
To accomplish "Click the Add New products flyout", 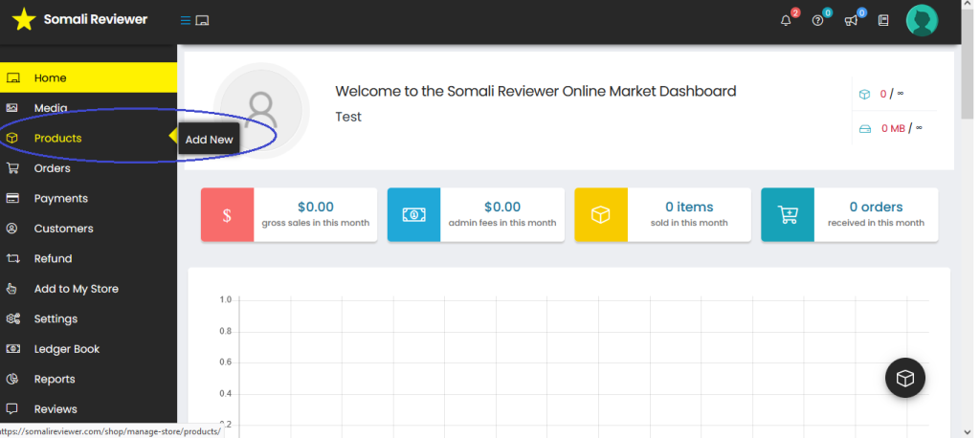I will click(209, 140).
